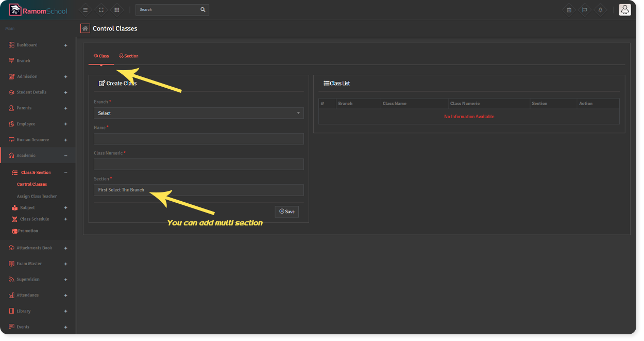This screenshot has width=644, height=341.
Task: Click into the Name input field
Action: click(198, 139)
